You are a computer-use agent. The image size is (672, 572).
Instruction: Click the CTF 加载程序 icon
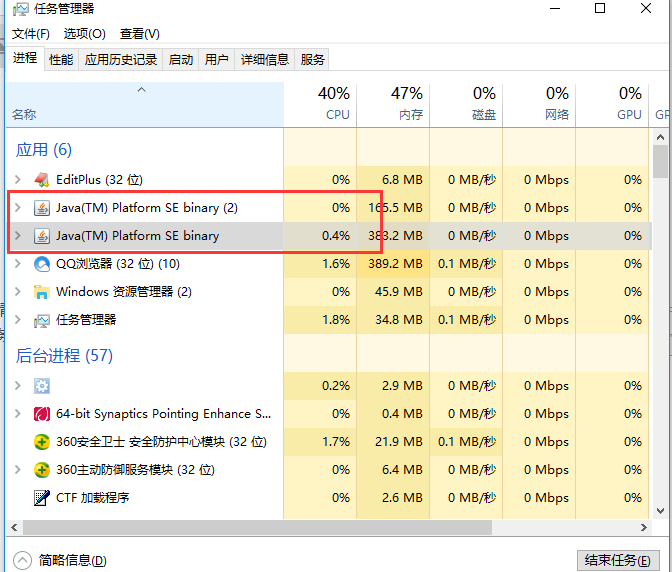42,498
